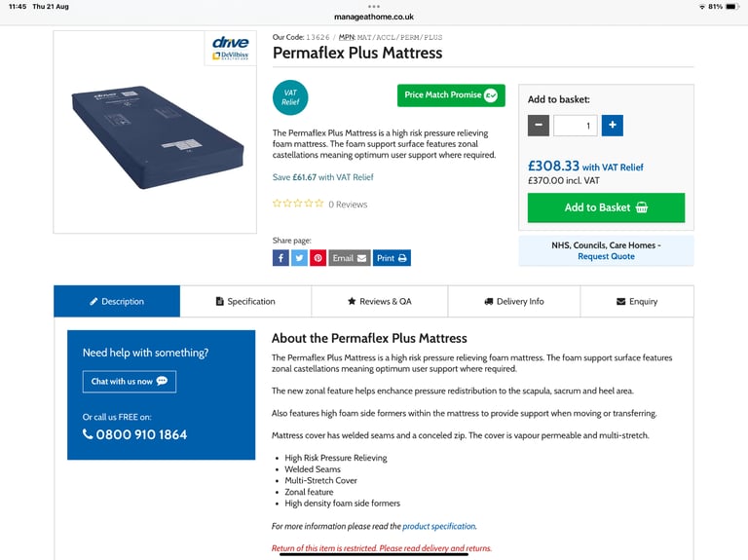The width and height of the screenshot is (748, 560).
Task: View the Delivery Info tab
Action: tap(514, 302)
